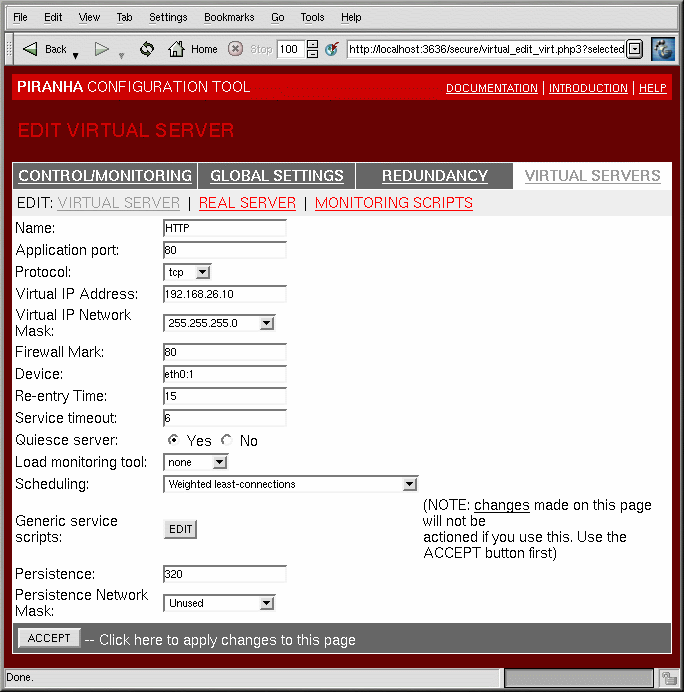Click the Device field showing eth0:1
Viewport: 684px width, 692px height.
click(x=225, y=374)
